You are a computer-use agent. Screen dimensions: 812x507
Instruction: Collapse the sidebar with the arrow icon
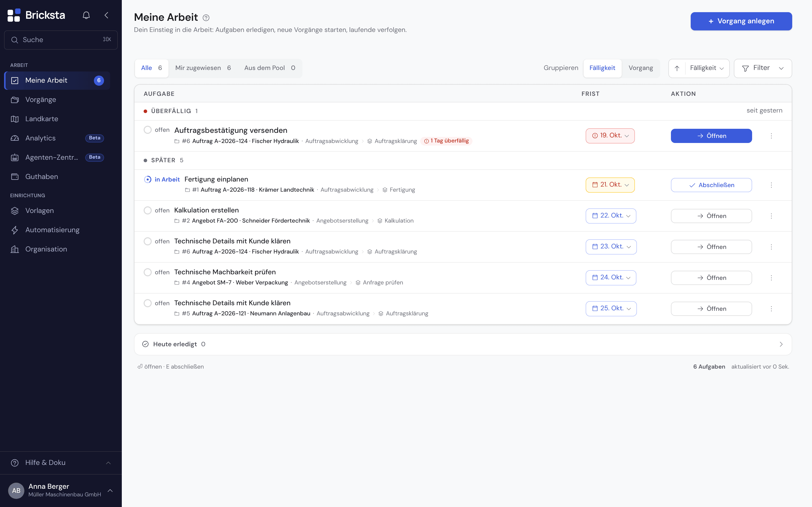click(106, 15)
